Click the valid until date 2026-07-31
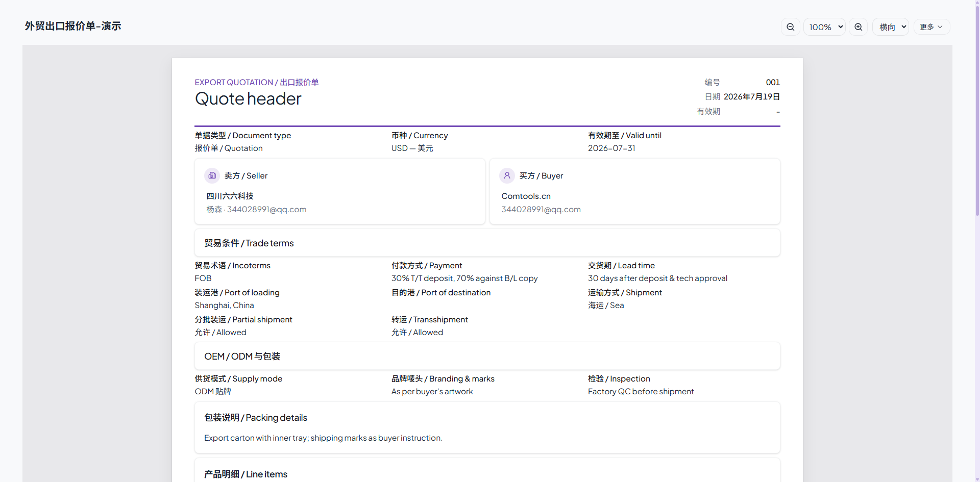The height and width of the screenshot is (482, 980). point(611,148)
